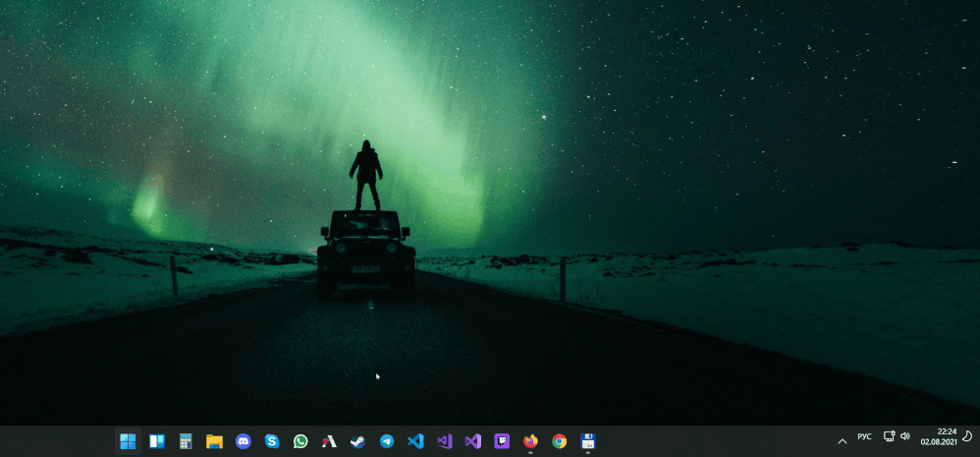Show hidden tray icons chevron
The width and height of the screenshot is (980, 457).
pos(842,441)
